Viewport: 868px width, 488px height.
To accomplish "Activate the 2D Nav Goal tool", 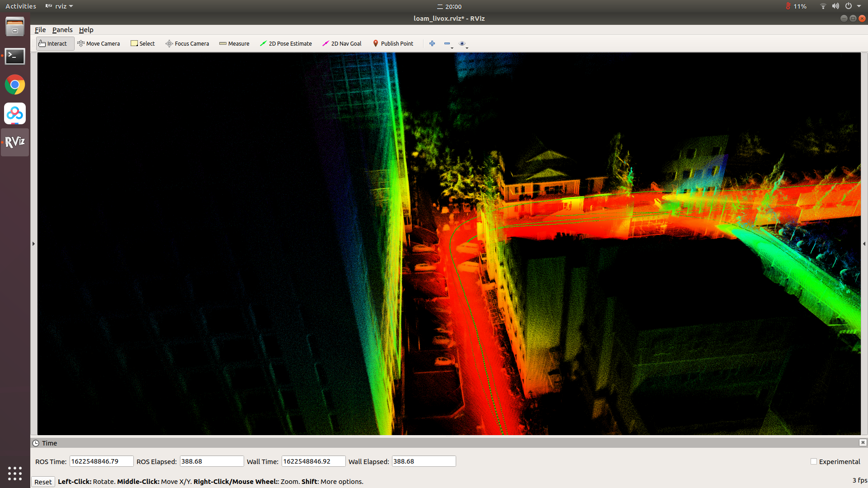I will click(342, 43).
